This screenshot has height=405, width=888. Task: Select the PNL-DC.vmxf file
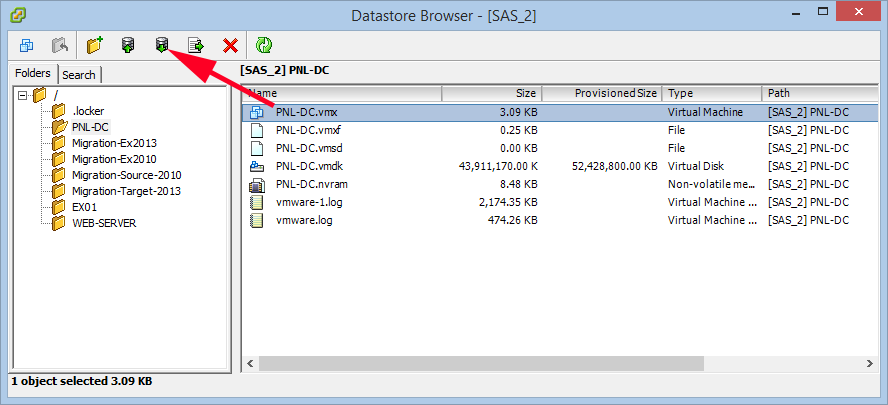click(x=308, y=130)
